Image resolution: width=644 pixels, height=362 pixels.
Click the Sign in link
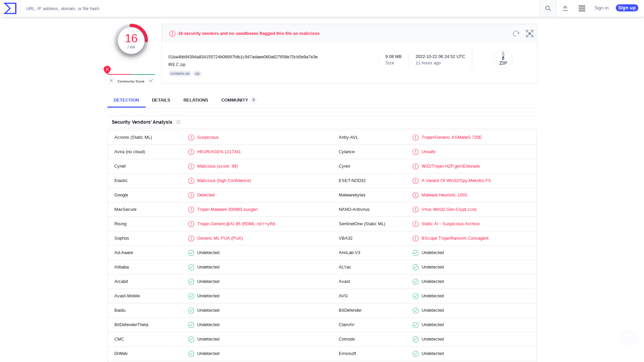click(x=601, y=8)
